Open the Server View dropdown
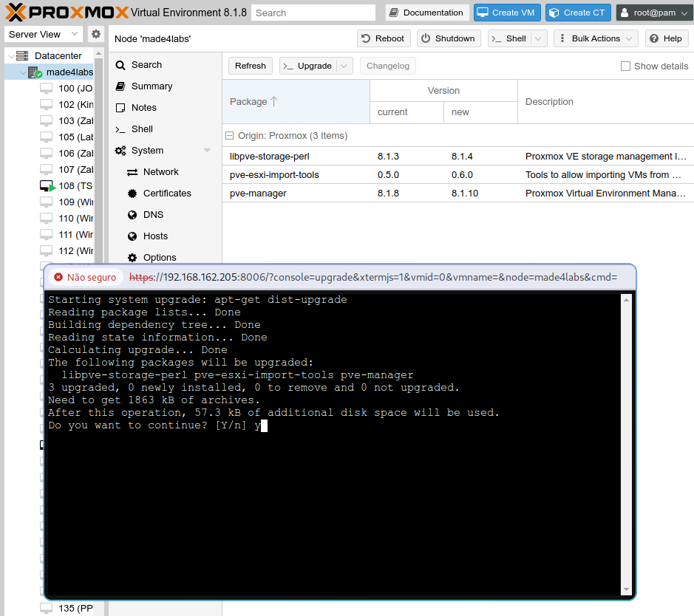 click(x=75, y=34)
